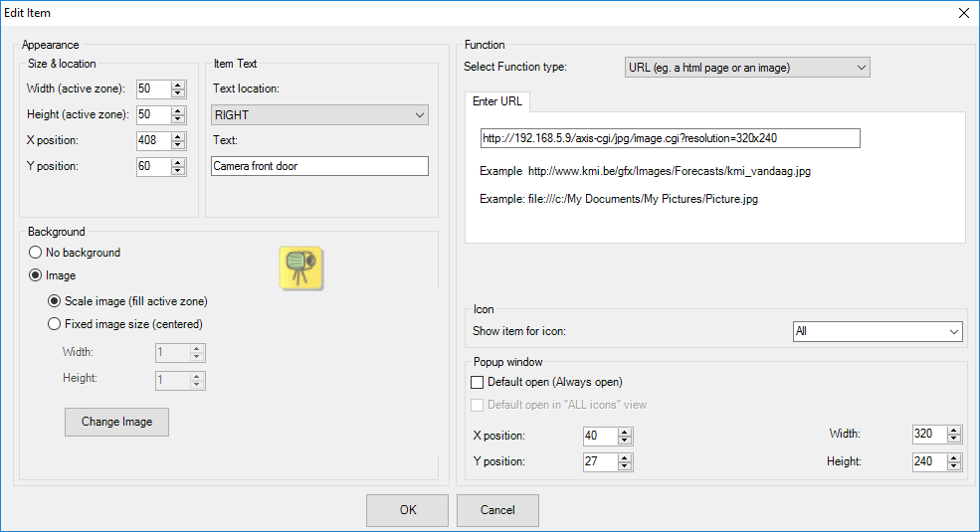Click the URL input field

(x=669, y=138)
